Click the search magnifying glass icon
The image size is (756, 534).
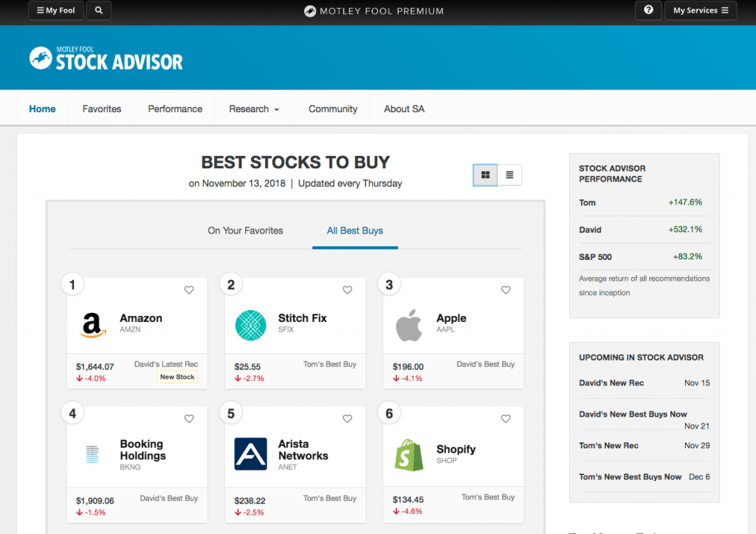point(98,10)
